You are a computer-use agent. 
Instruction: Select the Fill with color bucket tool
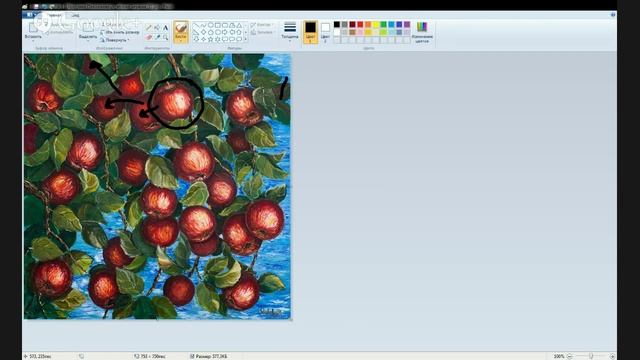click(x=157, y=27)
